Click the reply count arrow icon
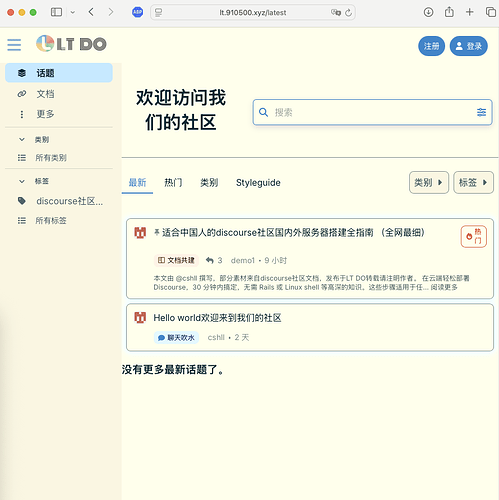 209,260
